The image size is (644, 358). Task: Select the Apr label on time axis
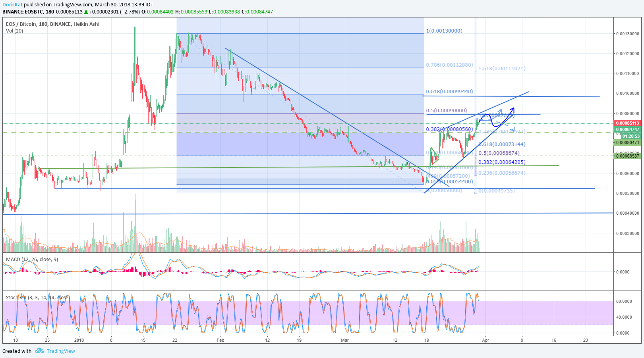click(485, 340)
